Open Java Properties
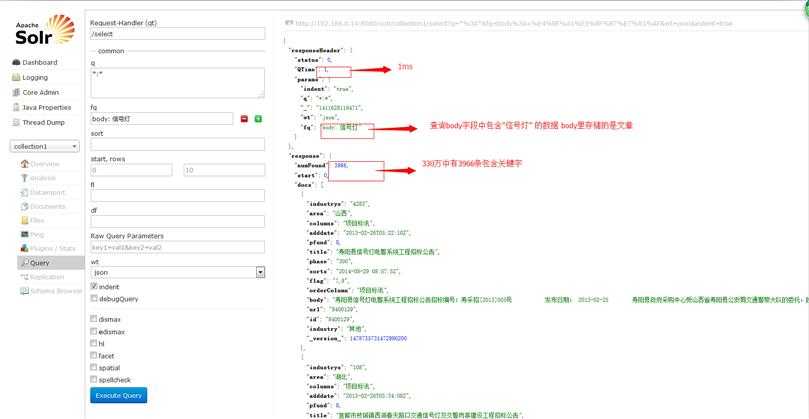The width and height of the screenshot is (809, 419). [47, 107]
